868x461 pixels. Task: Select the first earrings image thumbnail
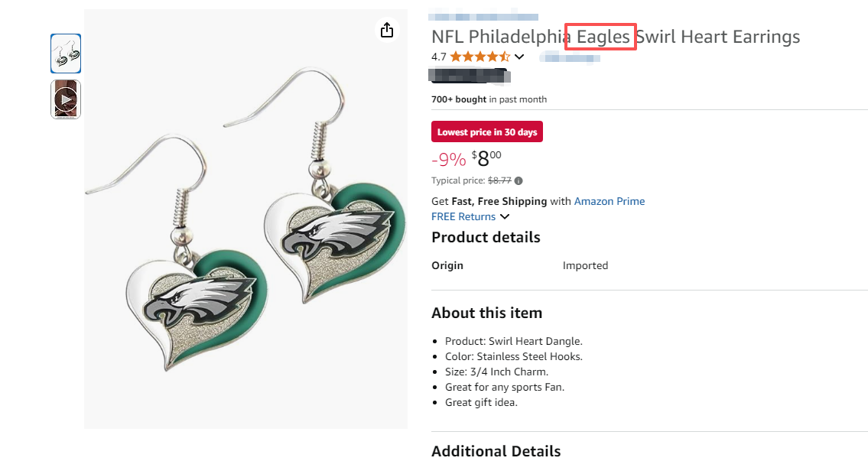click(66, 54)
